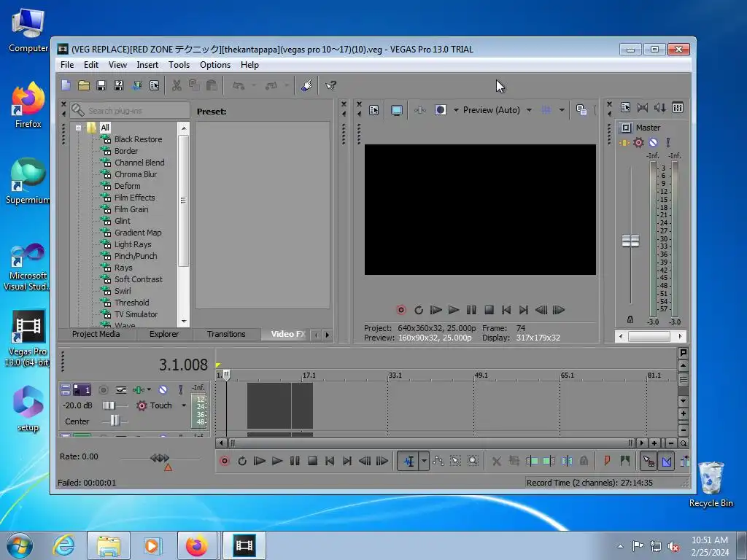This screenshot has width=747, height=560.
Task: Click track 1 volume slider handle
Action: [x=109, y=405]
